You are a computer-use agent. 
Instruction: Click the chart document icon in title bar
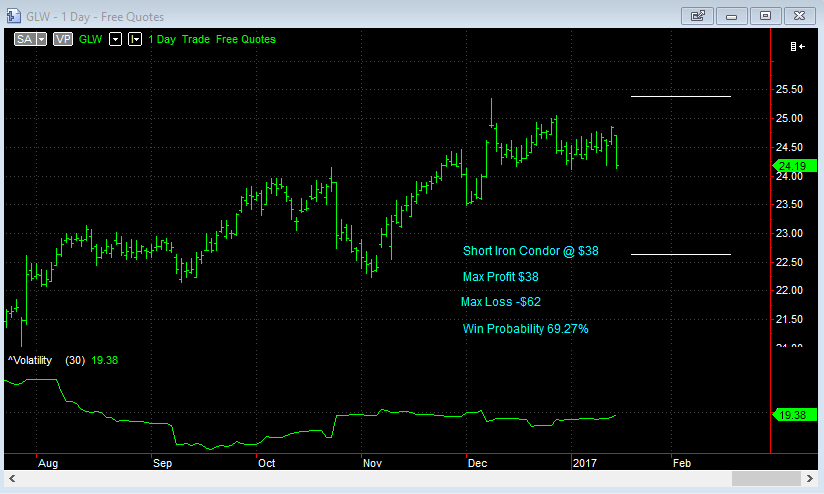pyautogui.click(x=13, y=16)
